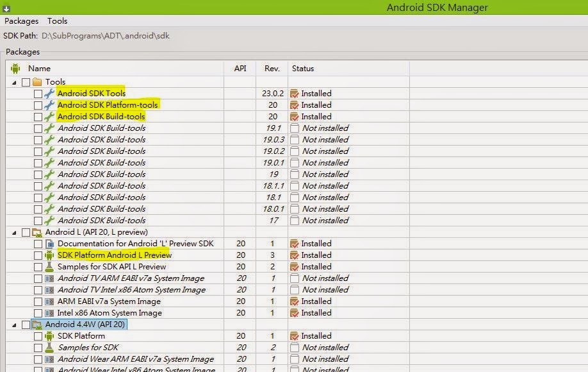This screenshot has width=588, height=372.
Task: Click the flask icon for Samples for SDK API L Preview
Action: [49, 267]
